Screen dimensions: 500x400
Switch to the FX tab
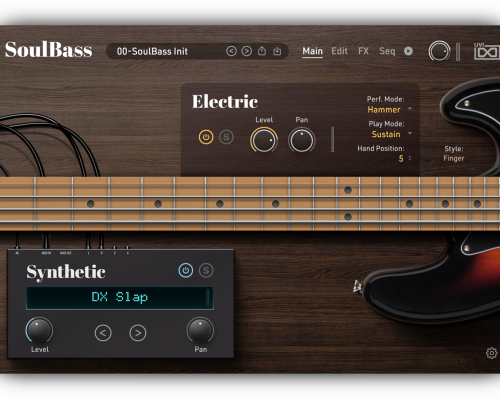coord(363,51)
